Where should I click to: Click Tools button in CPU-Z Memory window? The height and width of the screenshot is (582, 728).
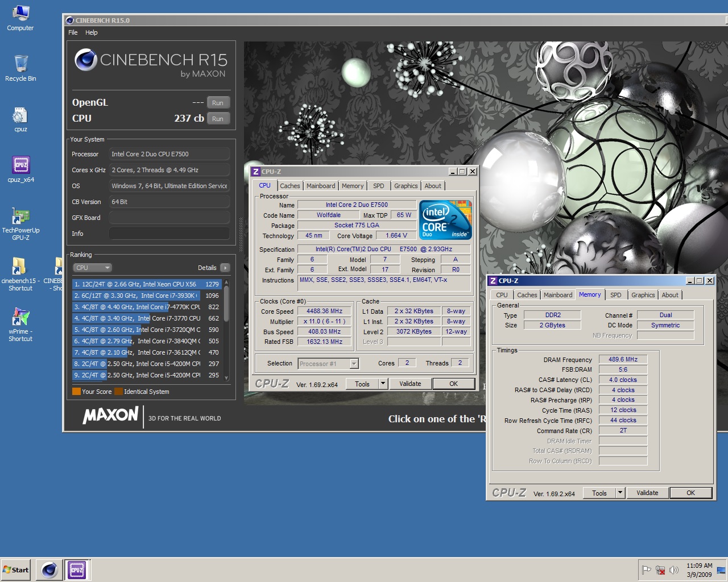599,493
